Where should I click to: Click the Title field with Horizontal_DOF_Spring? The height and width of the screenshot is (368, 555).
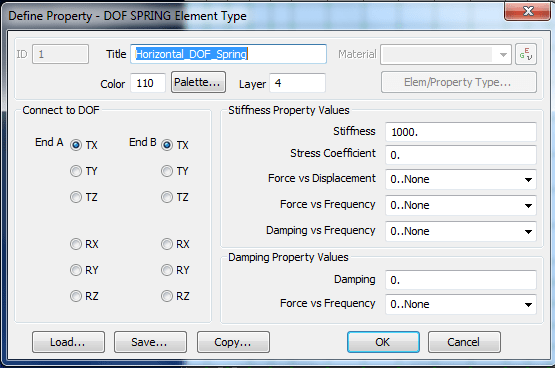click(x=228, y=54)
